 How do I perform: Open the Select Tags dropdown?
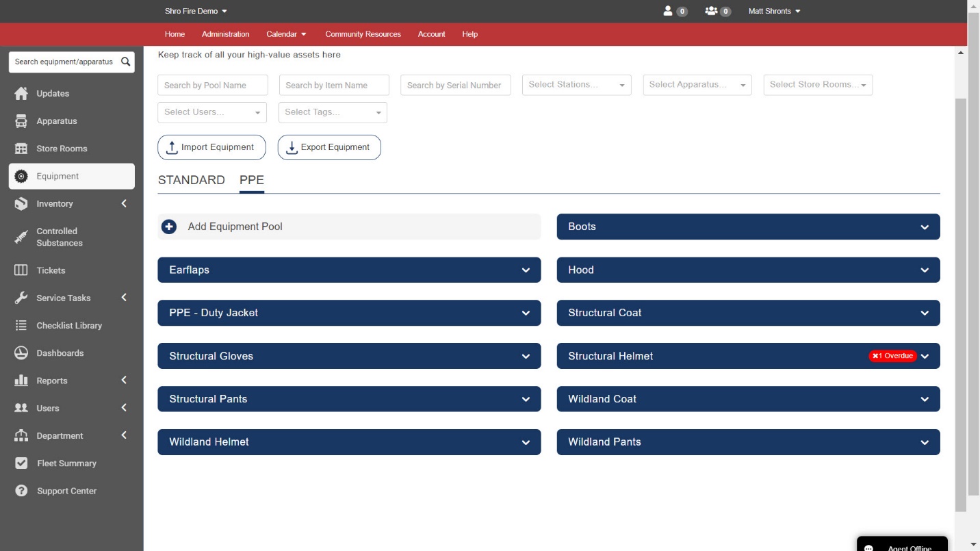[333, 112]
